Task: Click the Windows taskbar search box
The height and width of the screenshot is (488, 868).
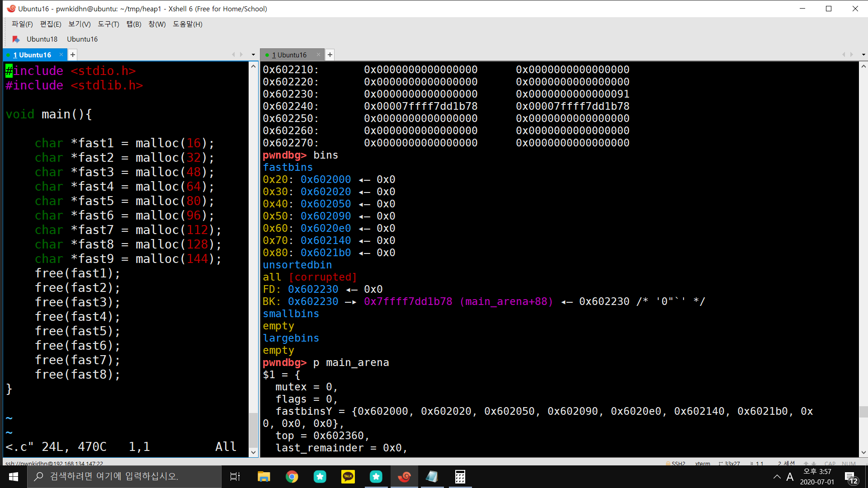Action: click(124, 477)
